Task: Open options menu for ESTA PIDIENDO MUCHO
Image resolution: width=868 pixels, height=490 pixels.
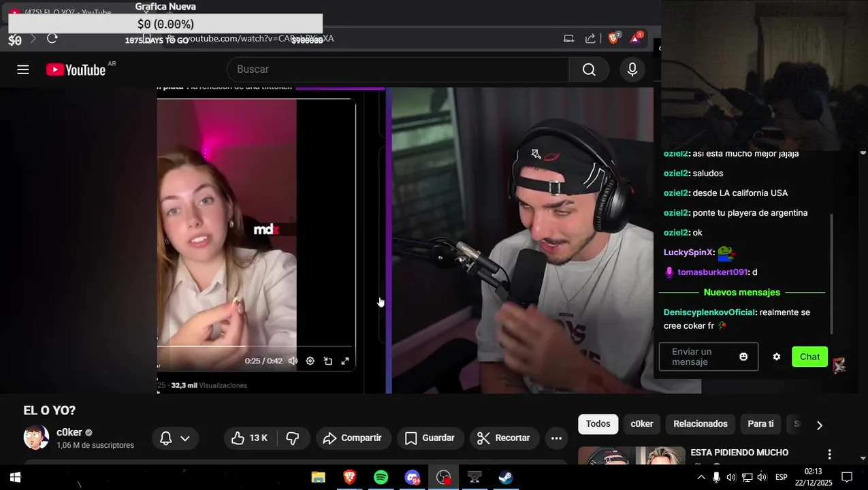Action: tap(829, 454)
